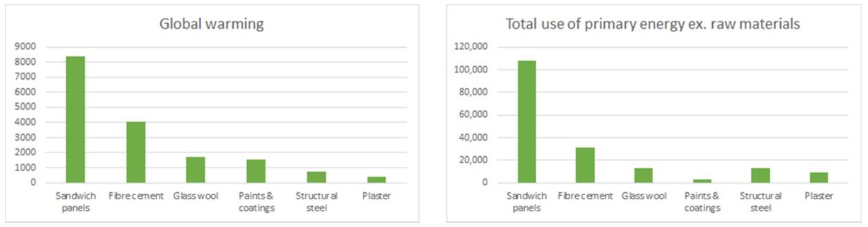Viewport: 868px width, 227px height.
Task: Click the 120,000 axis label in energy chart
Action: 471,46
